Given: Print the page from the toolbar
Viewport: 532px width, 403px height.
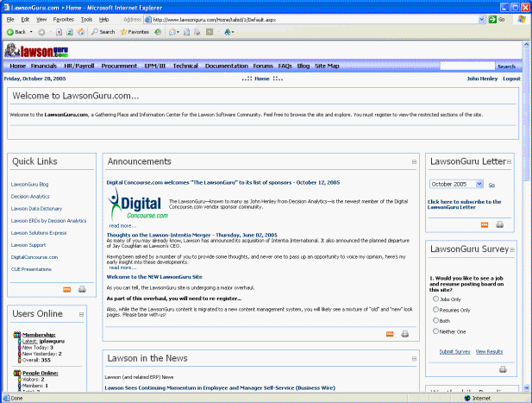Looking at the screenshot, I should click(197, 32).
